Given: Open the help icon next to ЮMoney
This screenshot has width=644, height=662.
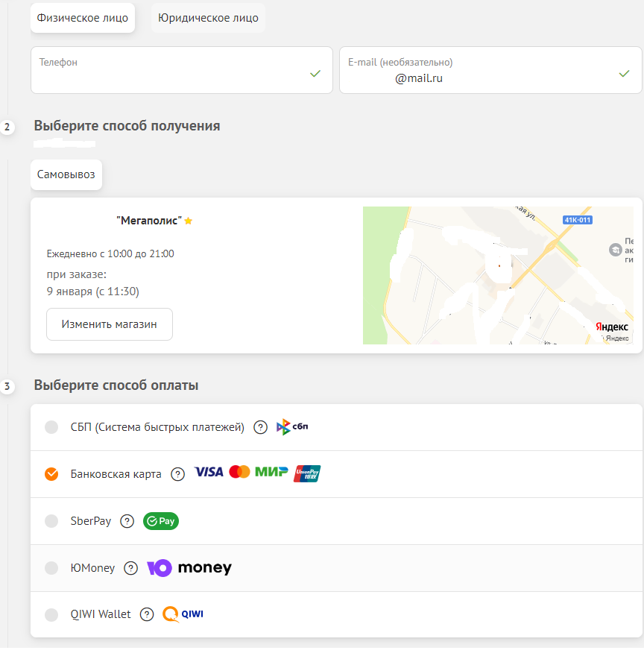Looking at the screenshot, I should [131, 568].
